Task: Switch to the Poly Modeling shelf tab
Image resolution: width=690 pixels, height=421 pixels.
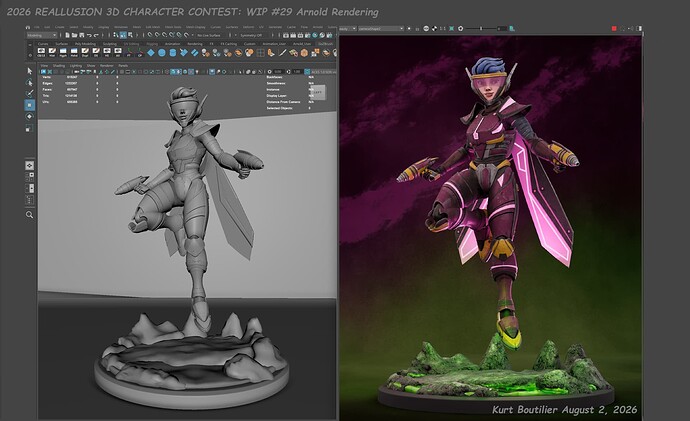Action: click(85, 44)
